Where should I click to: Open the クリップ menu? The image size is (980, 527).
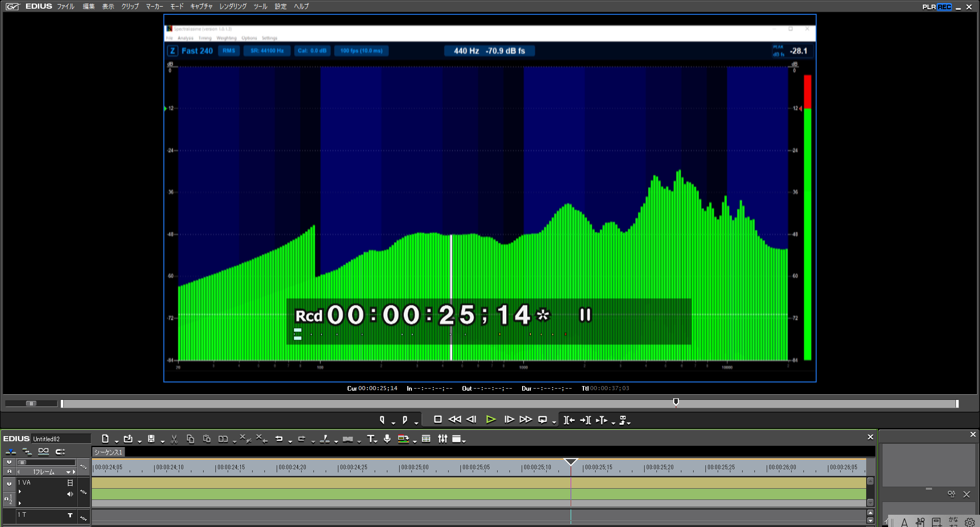coord(130,7)
